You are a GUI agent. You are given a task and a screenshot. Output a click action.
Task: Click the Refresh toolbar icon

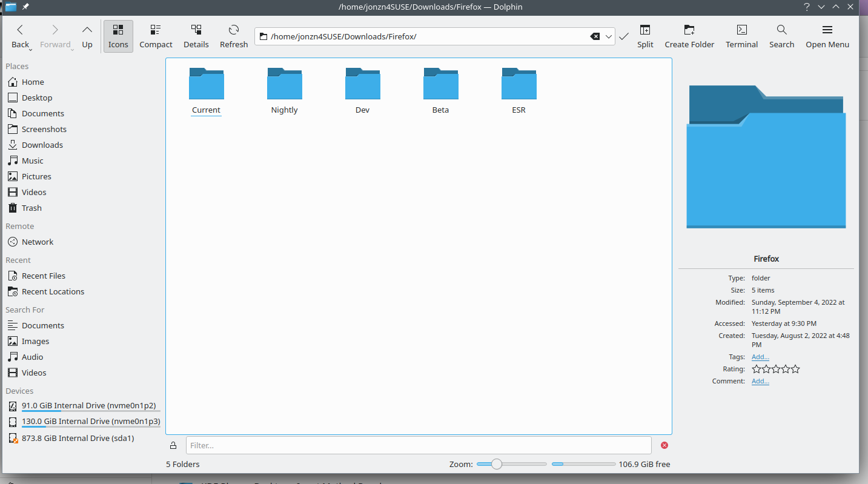[x=234, y=36]
